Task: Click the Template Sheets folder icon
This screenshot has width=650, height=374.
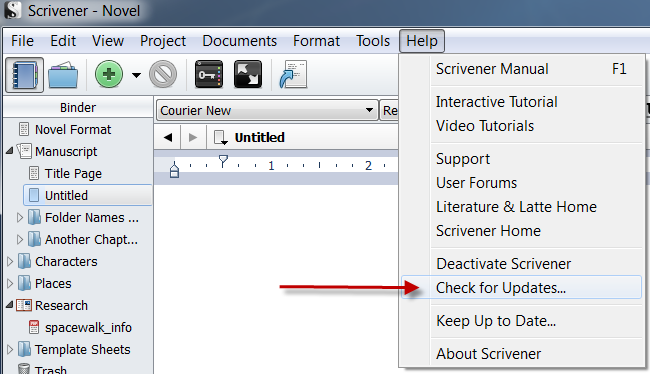Action: [x=25, y=349]
